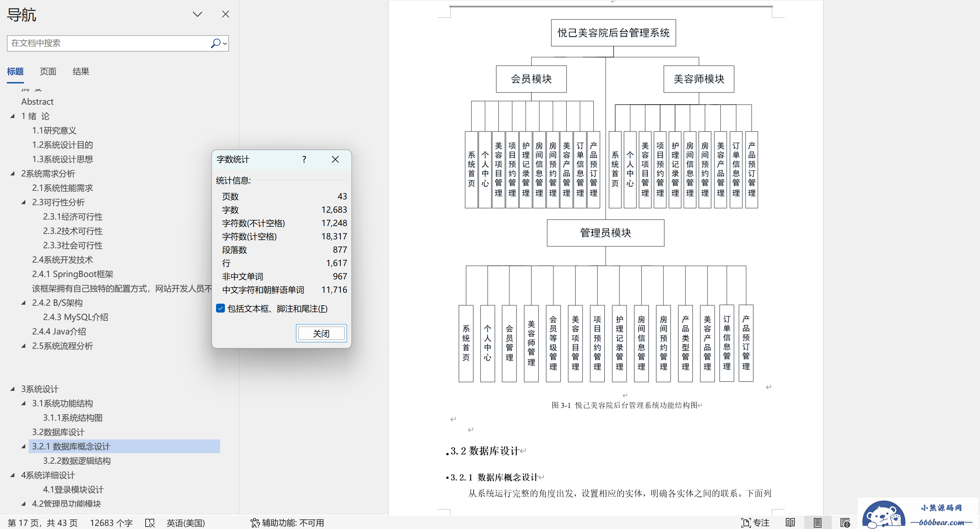This screenshot has height=529, width=980.
Task: Switch to web layout view icon
Action: coord(845,523)
